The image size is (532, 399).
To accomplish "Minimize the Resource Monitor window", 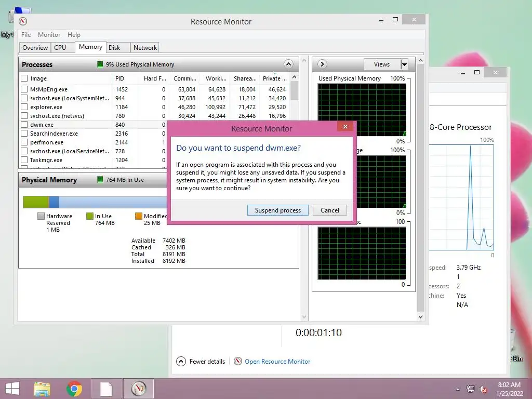I will (381, 20).
